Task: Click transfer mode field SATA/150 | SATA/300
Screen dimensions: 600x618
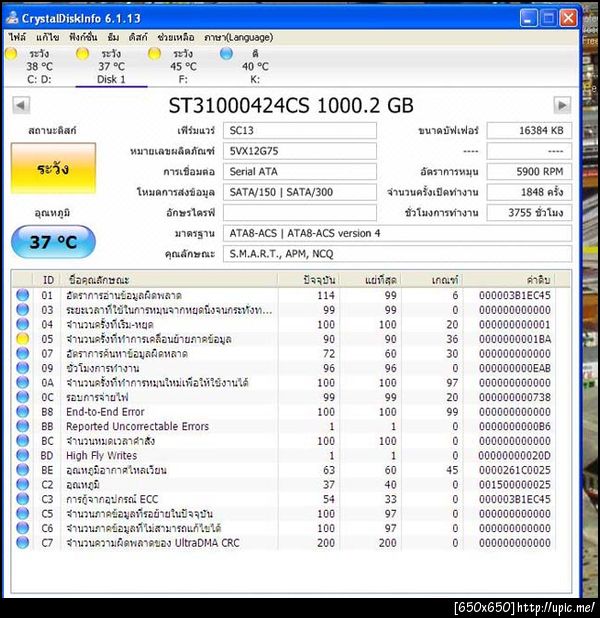Action: [300, 192]
